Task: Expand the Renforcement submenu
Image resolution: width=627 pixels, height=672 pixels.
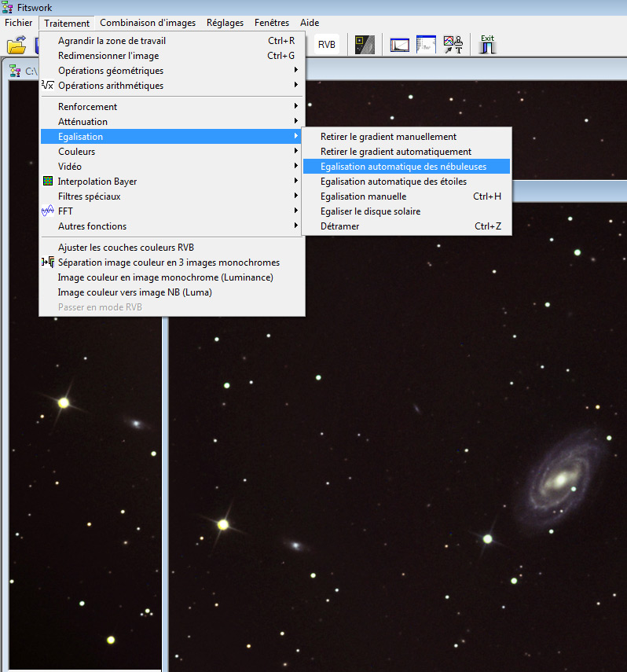Action: [172, 107]
